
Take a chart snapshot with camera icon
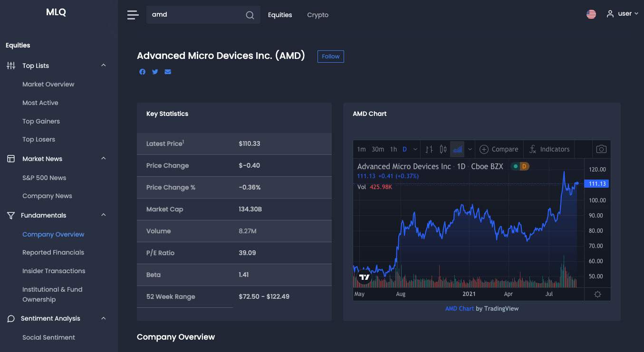point(601,149)
